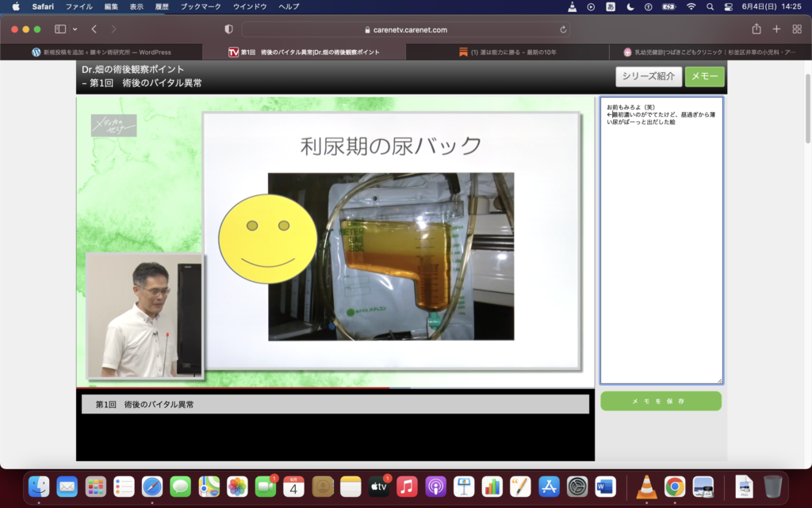The image size is (812, 508).
Task: Launch VLC from the dock
Action: [646, 486]
